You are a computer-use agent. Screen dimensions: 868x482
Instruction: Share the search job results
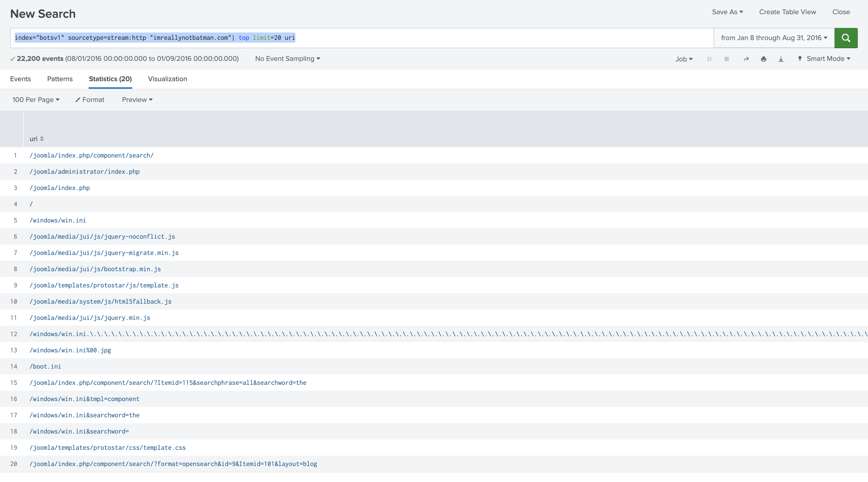746,59
